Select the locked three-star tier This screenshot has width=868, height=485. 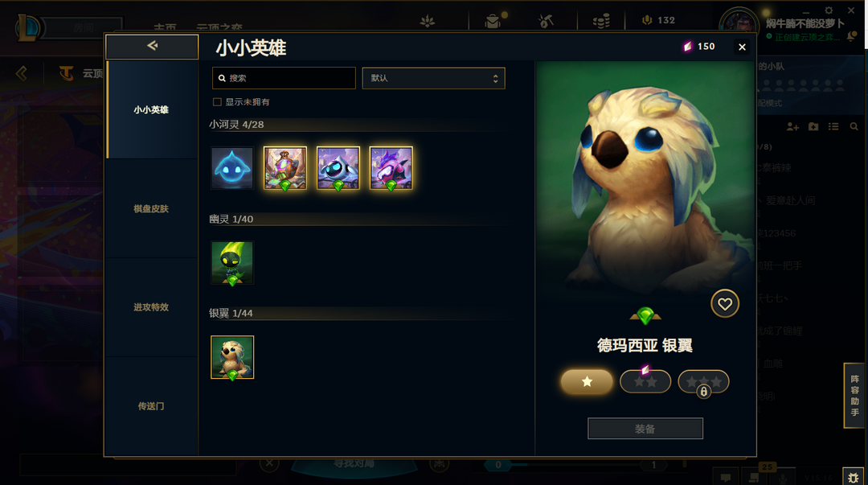[703, 381]
